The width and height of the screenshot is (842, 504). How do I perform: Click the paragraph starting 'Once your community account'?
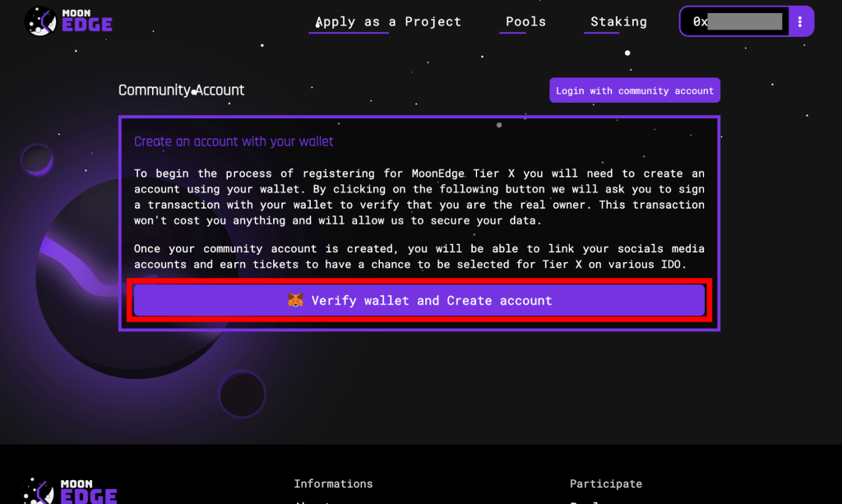coord(419,256)
